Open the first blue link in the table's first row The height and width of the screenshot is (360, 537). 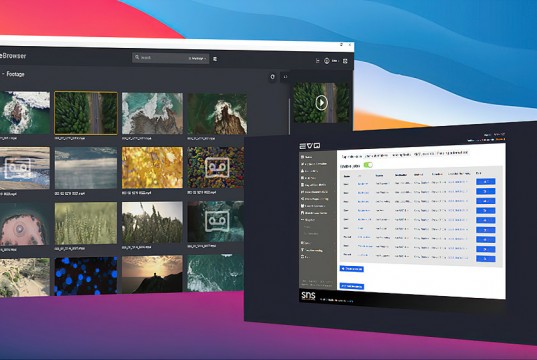click(x=363, y=184)
